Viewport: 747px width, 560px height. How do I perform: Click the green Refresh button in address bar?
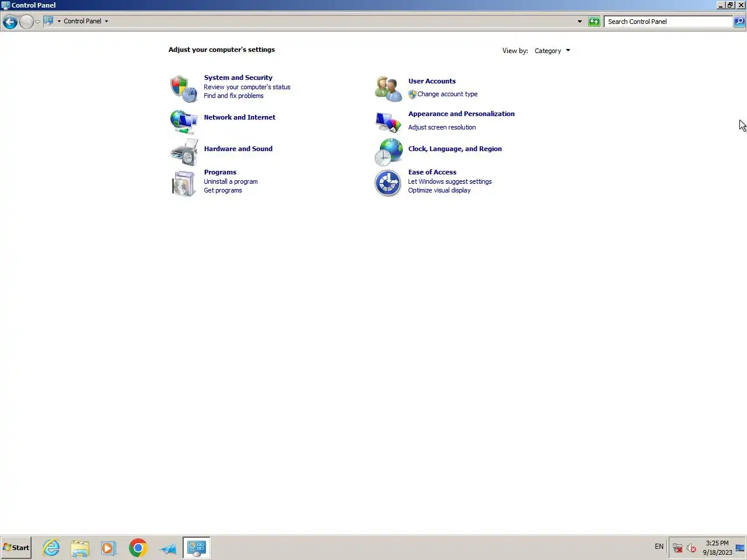click(x=594, y=22)
